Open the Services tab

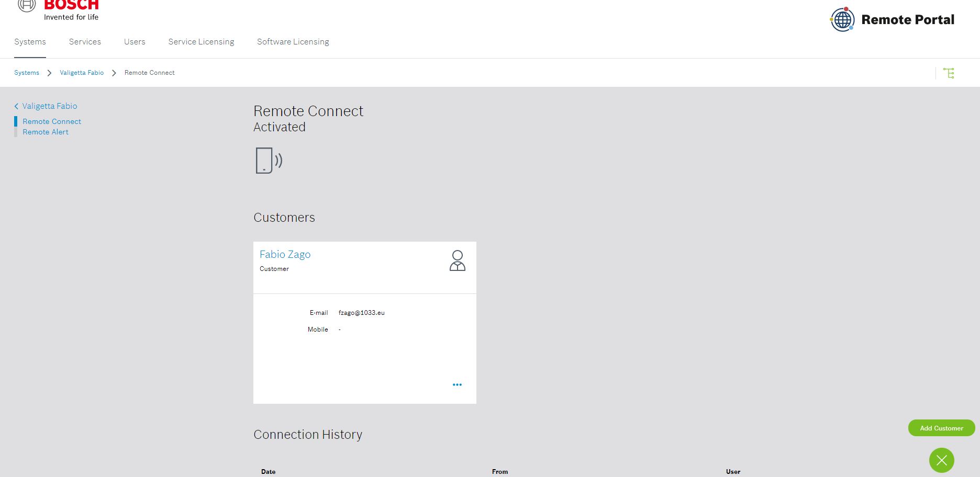pyautogui.click(x=85, y=42)
